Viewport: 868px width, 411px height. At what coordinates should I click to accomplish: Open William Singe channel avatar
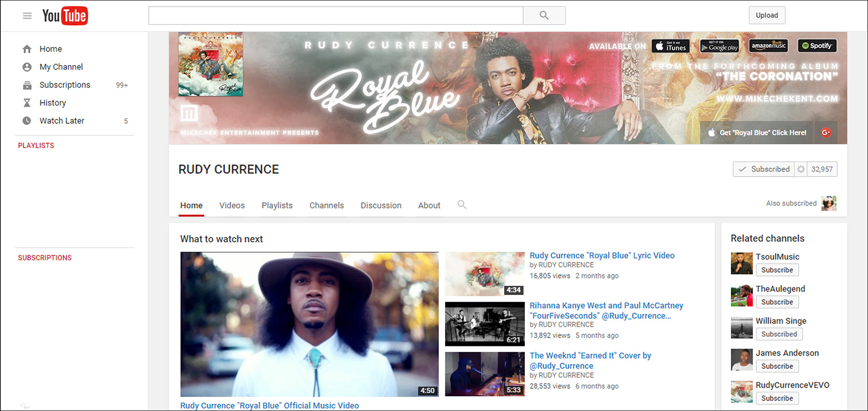[x=741, y=328]
